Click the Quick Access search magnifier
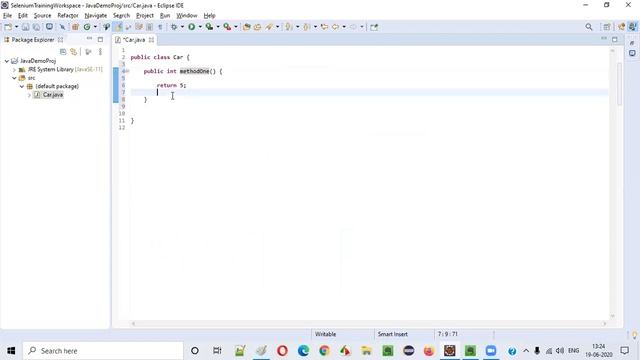 pyautogui.click(x=589, y=27)
